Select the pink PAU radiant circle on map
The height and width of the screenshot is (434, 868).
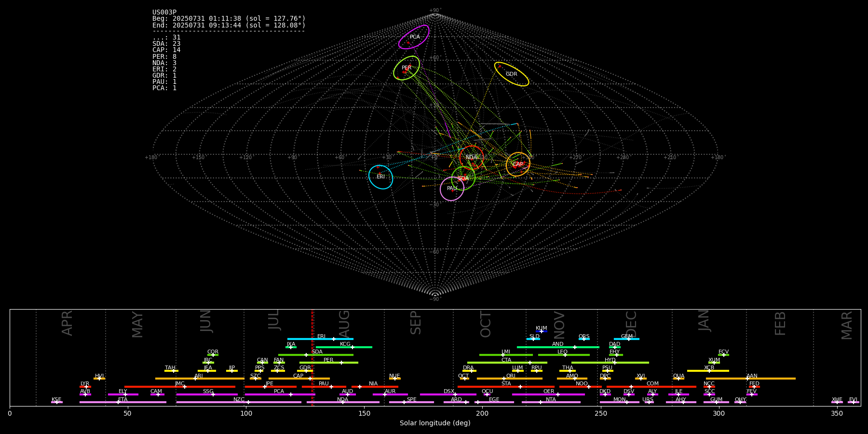point(452,189)
